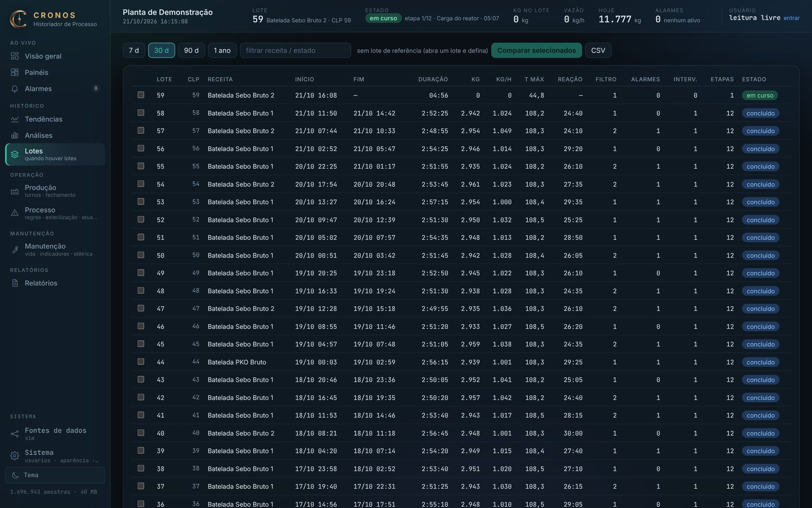This screenshot has height=508, width=812.
Task: Click the entrar login link
Action: tap(791, 18)
